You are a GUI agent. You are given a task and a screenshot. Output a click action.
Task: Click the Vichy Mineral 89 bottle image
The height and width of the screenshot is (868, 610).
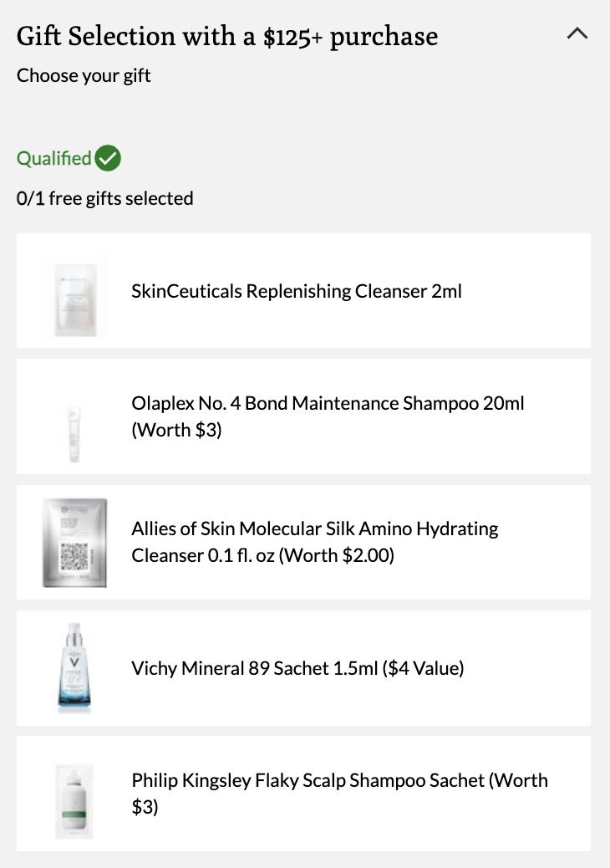pyautogui.click(x=74, y=666)
